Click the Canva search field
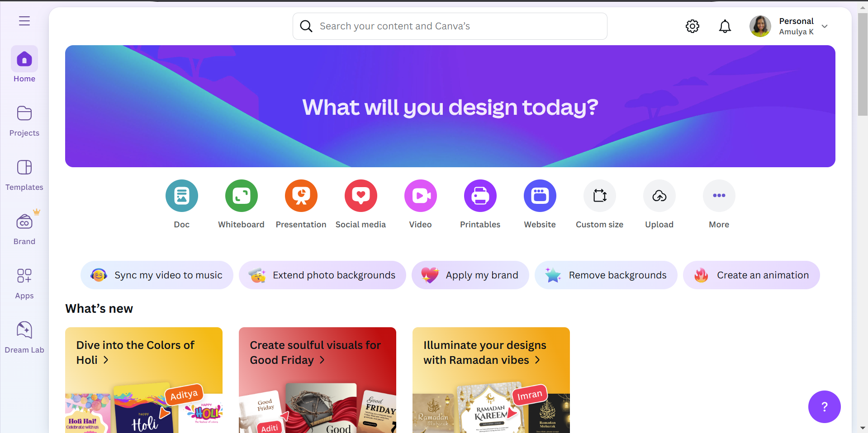 click(x=450, y=26)
